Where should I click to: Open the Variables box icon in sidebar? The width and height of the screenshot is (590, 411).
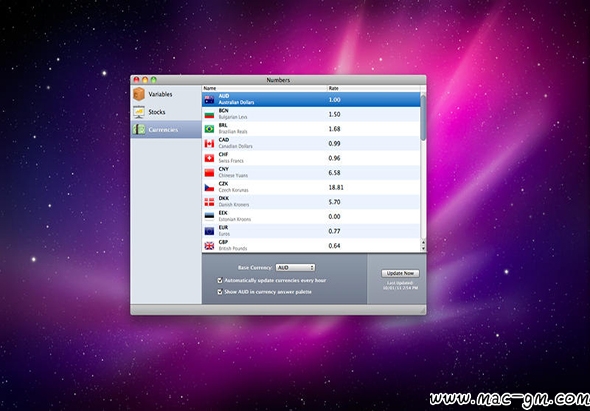click(x=139, y=94)
